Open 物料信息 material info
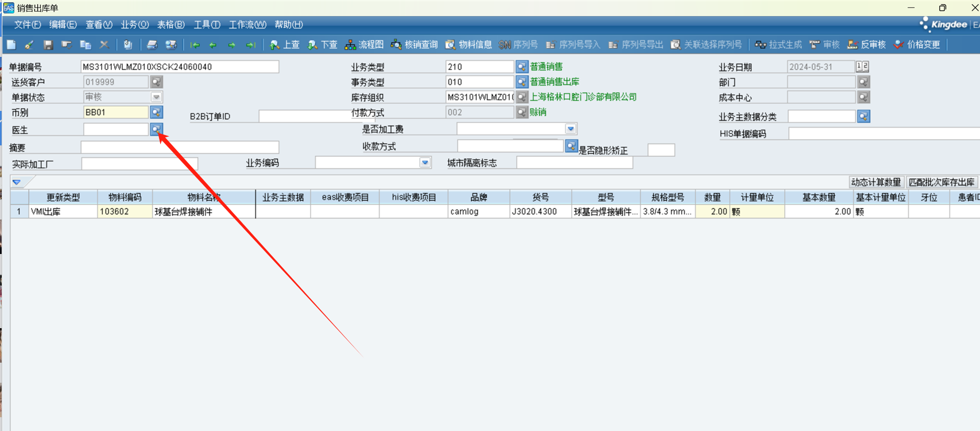The image size is (980, 431). pos(468,45)
